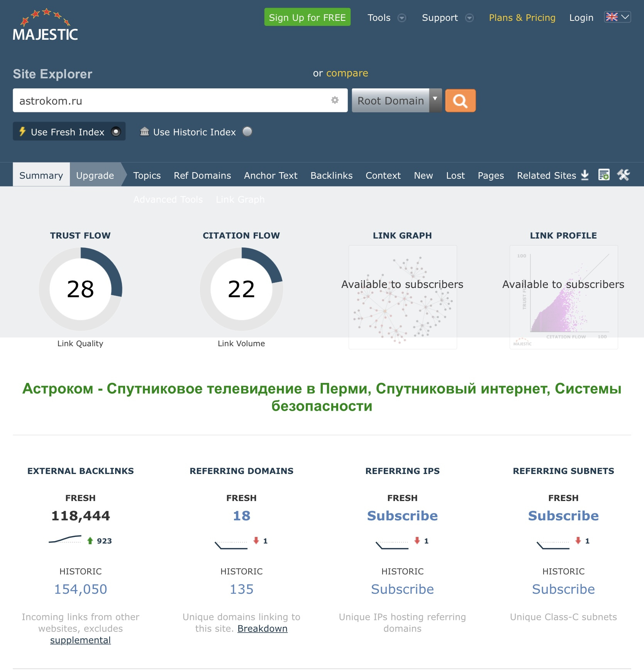
Task: Open the Topics tab
Action: coord(147,176)
